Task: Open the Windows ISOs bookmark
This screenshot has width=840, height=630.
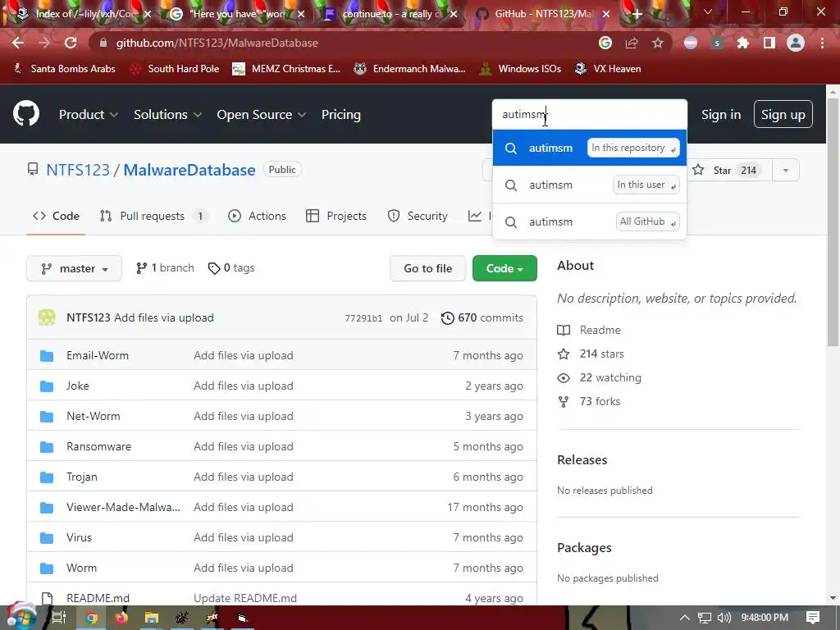Action: tap(520, 69)
